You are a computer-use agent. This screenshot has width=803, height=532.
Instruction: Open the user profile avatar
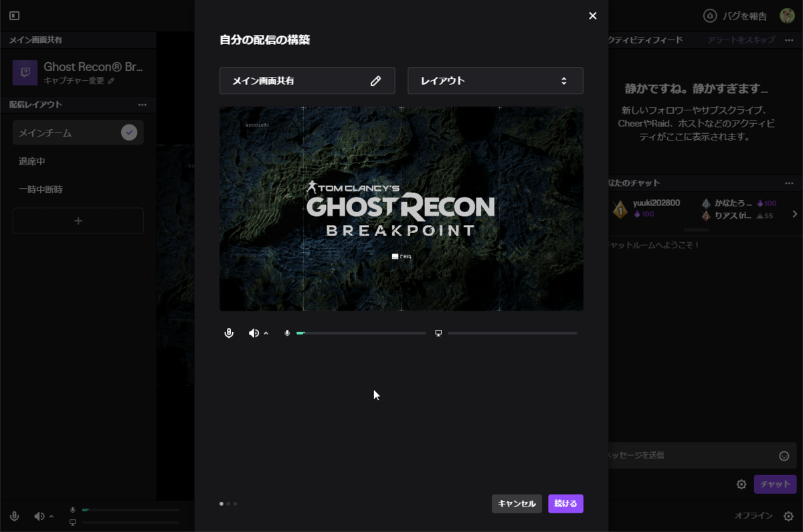[x=787, y=16]
